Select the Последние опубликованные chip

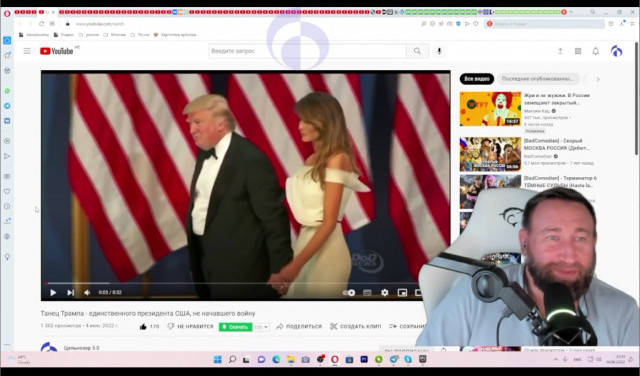(538, 79)
